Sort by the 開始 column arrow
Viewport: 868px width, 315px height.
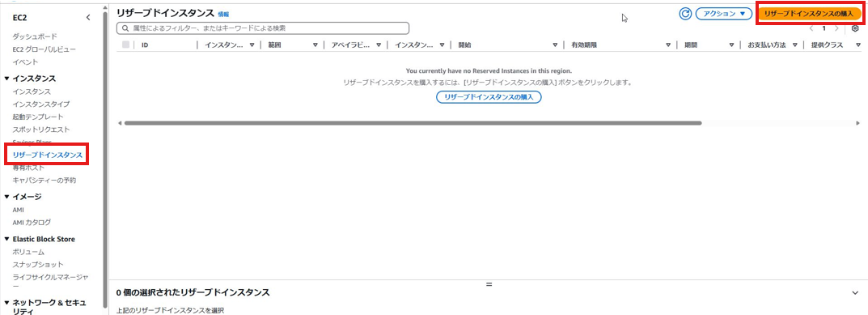[x=555, y=45]
